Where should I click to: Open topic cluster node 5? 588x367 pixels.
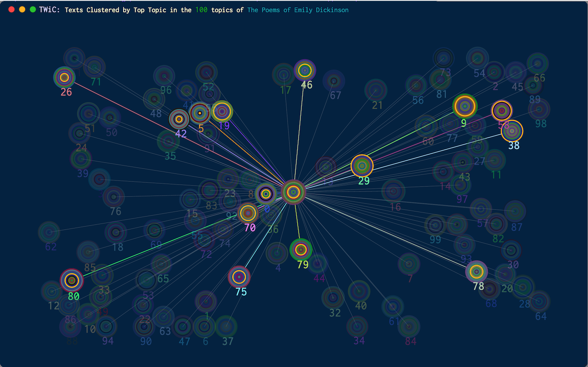tap(199, 113)
